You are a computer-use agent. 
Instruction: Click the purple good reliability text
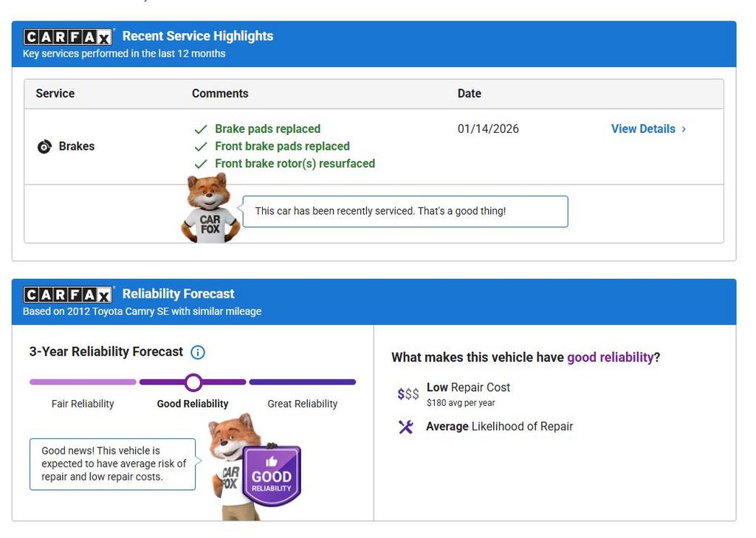tap(610, 357)
